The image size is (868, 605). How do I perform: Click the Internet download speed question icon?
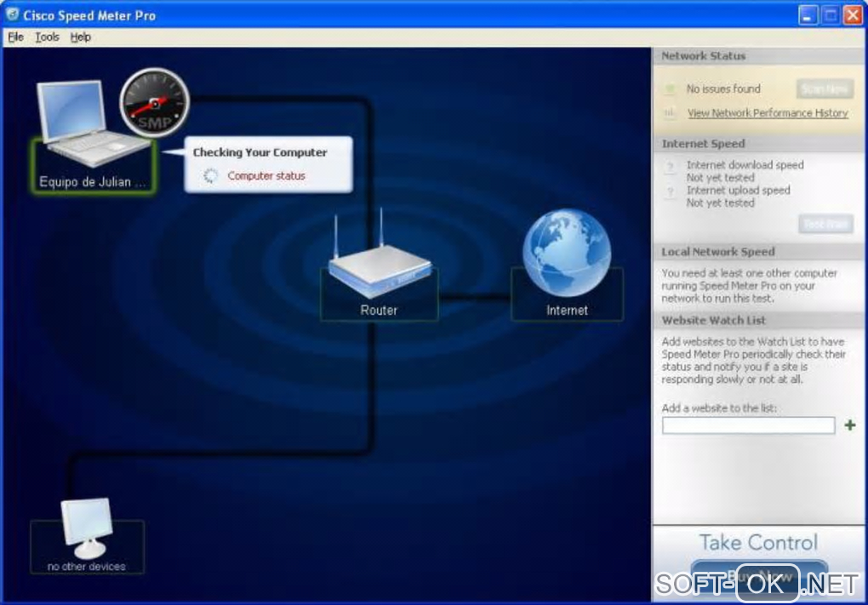click(x=671, y=166)
